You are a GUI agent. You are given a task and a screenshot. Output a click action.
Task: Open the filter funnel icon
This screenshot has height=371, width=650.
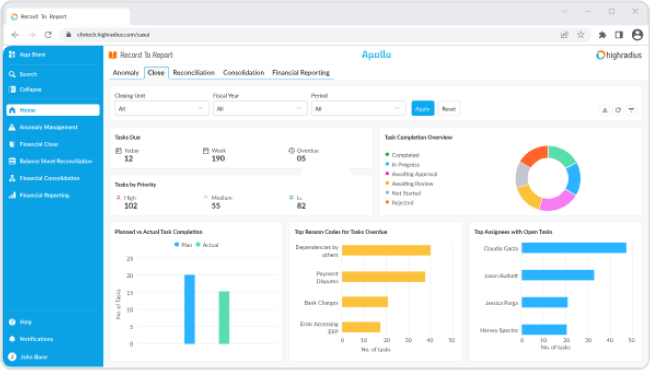(x=631, y=110)
